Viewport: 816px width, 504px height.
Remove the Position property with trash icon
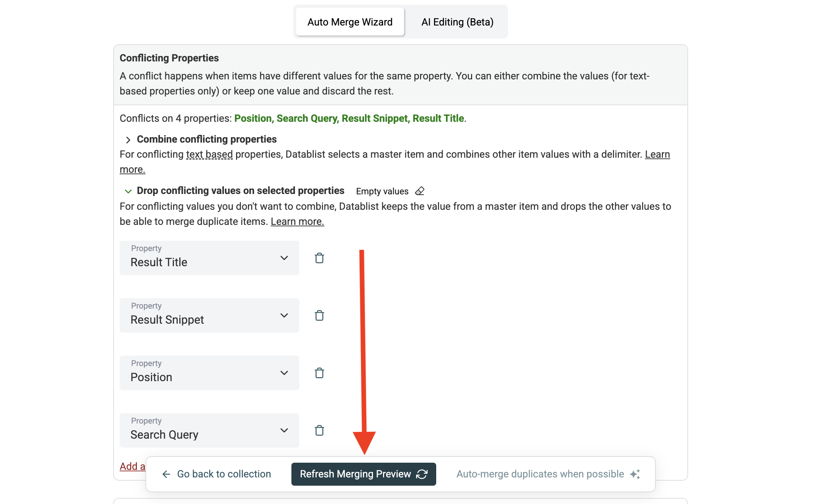coord(319,373)
